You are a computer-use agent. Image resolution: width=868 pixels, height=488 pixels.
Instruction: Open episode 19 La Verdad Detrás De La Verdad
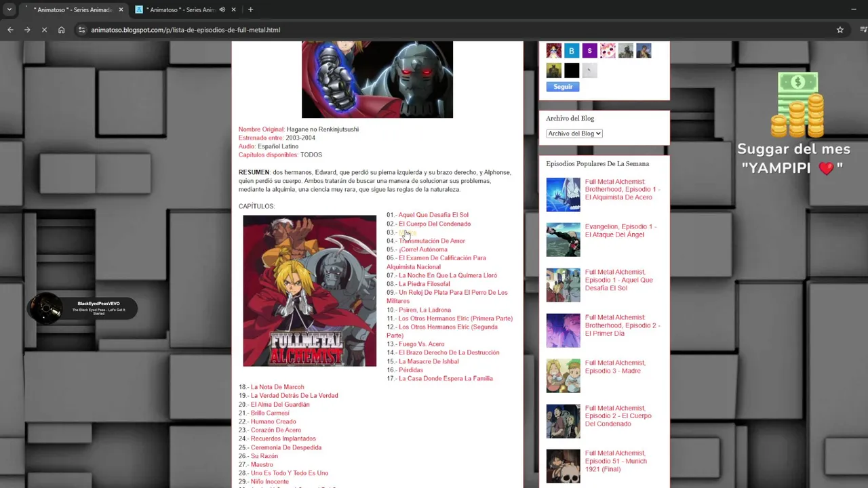pyautogui.click(x=294, y=396)
